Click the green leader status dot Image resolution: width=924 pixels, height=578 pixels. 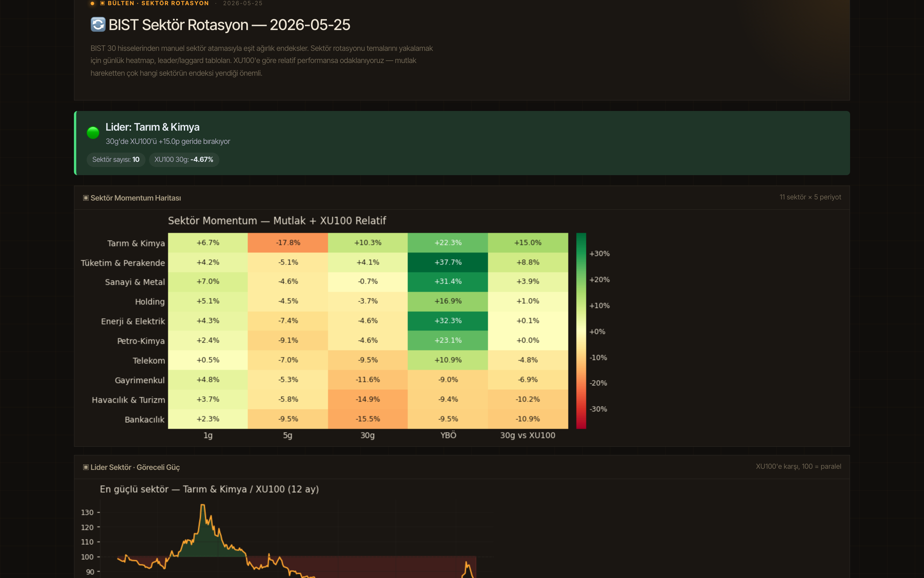tap(93, 133)
